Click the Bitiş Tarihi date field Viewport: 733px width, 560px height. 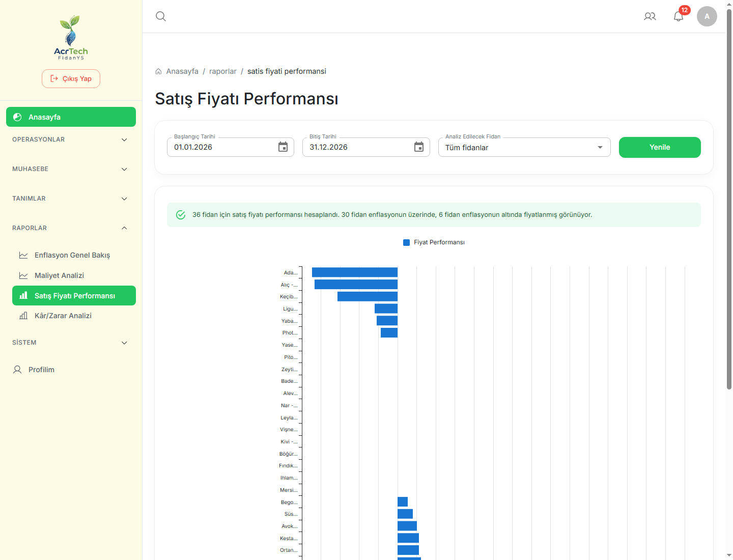pos(366,147)
